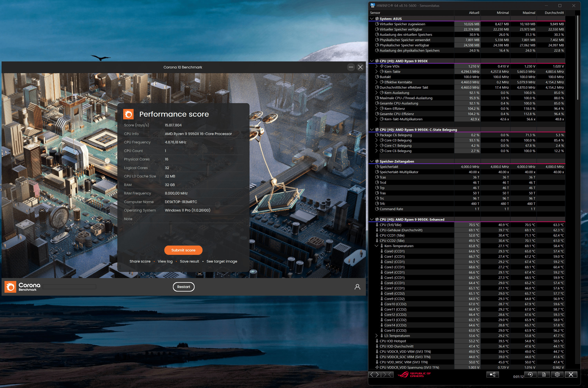Open HWiNFO logging document icon
The width and height of the screenshot is (588, 388).
point(544,374)
